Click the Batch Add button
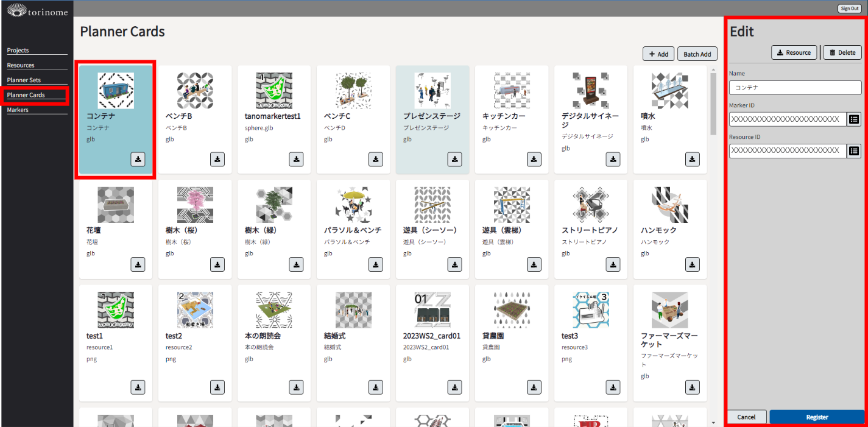The width and height of the screenshot is (868, 427). click(697, 54)
